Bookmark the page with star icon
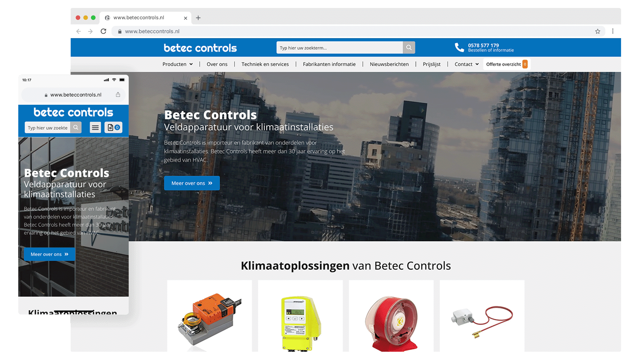The width and height of the screenshot is (637, 364). (x=598, y=31)
